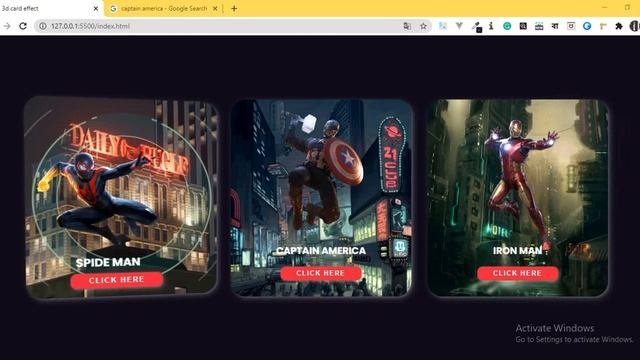Image resolution: width=640 pixels, height=360 pixels.
Task: Open the Extensions puzzle piece menu
Action: click(619, 26)
